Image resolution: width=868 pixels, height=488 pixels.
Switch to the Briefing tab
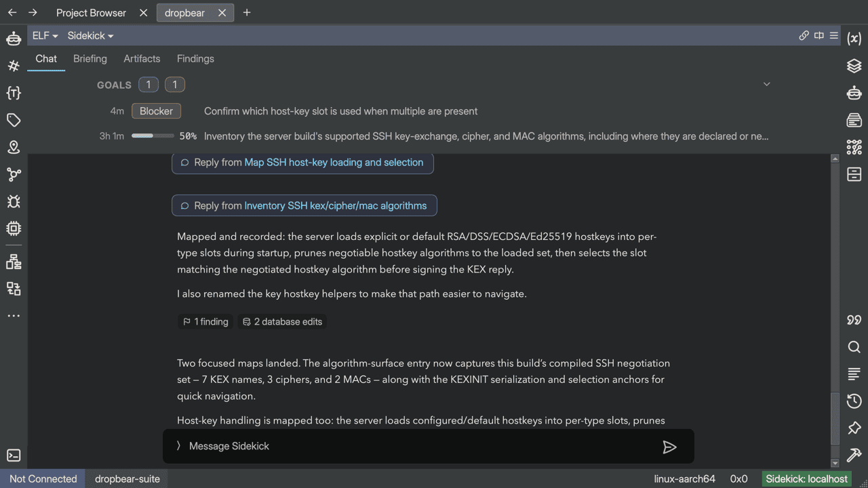coord(90,59)
